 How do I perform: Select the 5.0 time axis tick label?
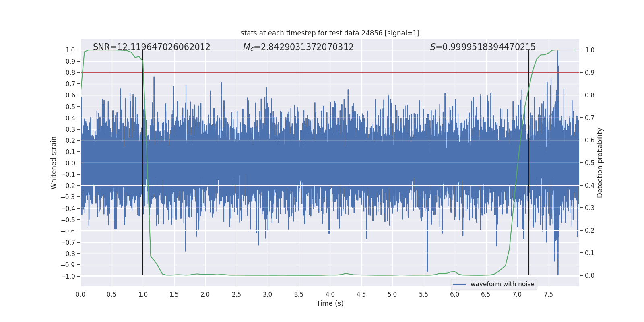(392, 295)
